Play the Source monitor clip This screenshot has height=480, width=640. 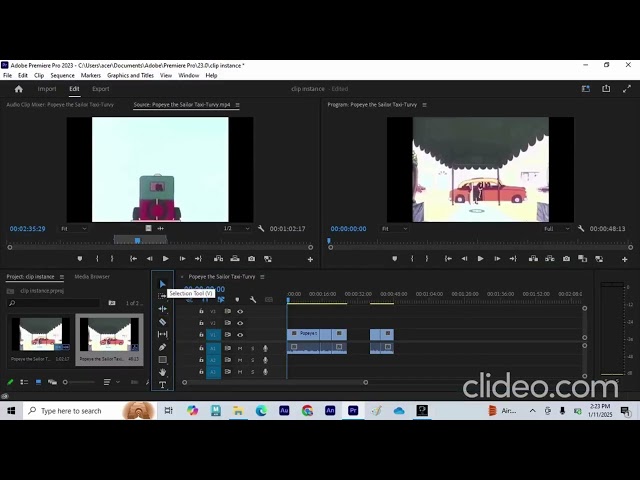click(165, 259)
